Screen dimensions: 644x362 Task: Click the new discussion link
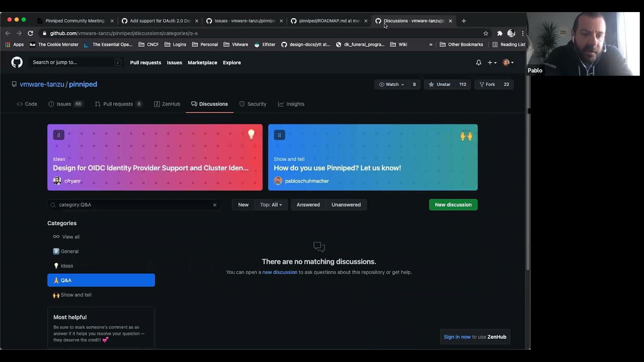[280, 272]
